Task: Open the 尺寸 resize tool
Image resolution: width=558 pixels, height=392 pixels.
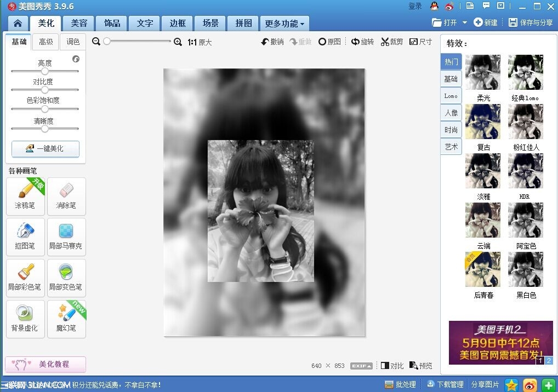Action: 420,42
